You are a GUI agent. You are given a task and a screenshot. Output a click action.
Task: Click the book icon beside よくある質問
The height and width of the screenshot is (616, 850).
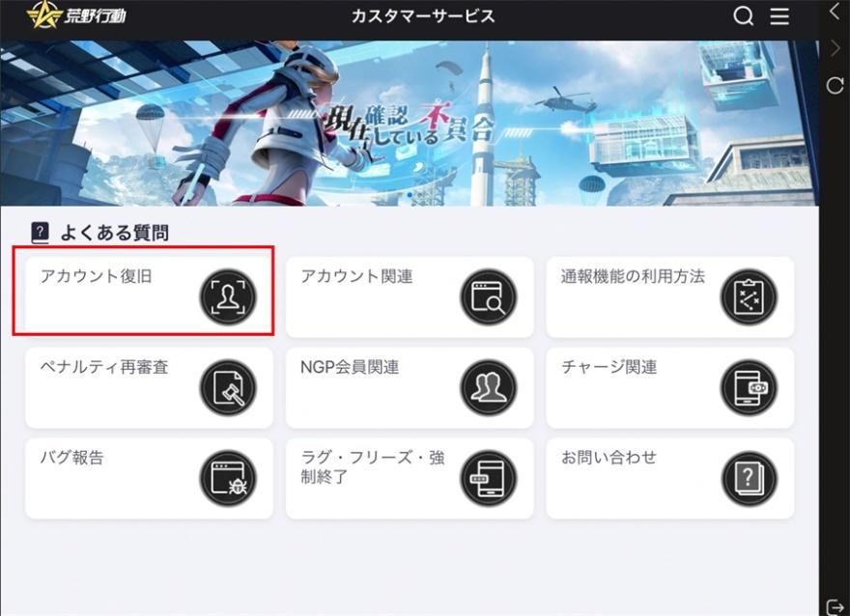(41, 233)
